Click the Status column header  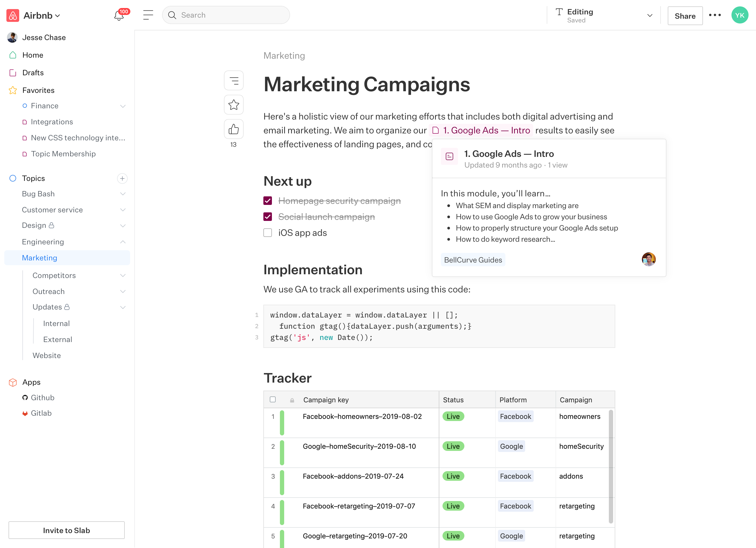[453, 400]
